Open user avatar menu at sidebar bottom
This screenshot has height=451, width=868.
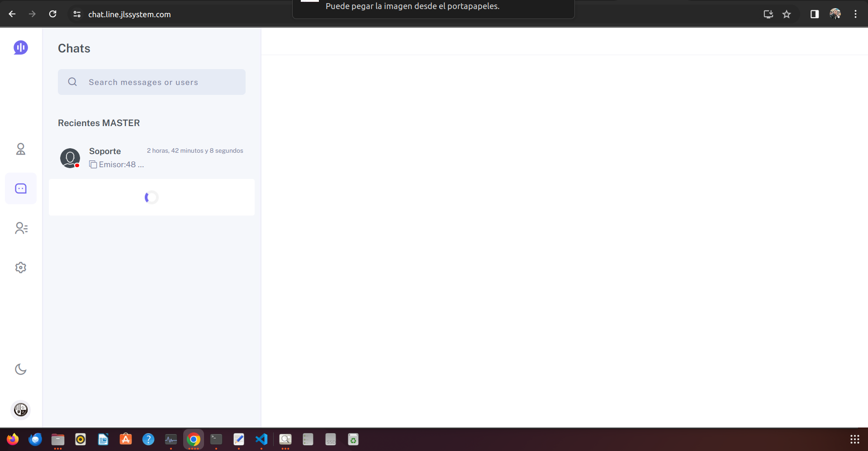click(21, 410)
